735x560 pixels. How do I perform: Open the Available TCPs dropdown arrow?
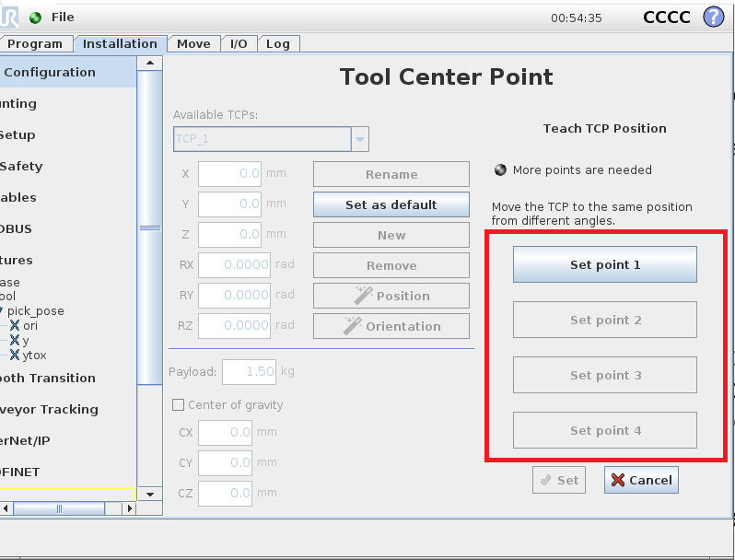(x=360, y=139)
